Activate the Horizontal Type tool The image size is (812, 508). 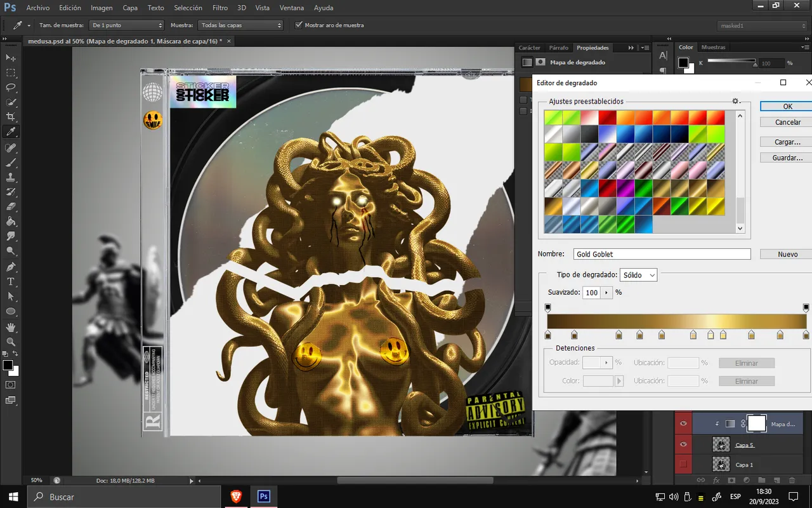11,281
